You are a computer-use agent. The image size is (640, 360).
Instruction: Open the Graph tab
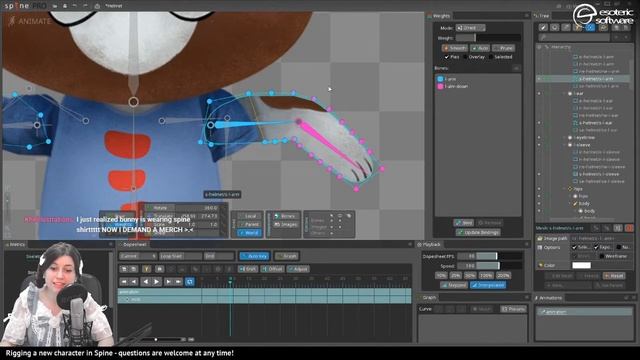427,298
